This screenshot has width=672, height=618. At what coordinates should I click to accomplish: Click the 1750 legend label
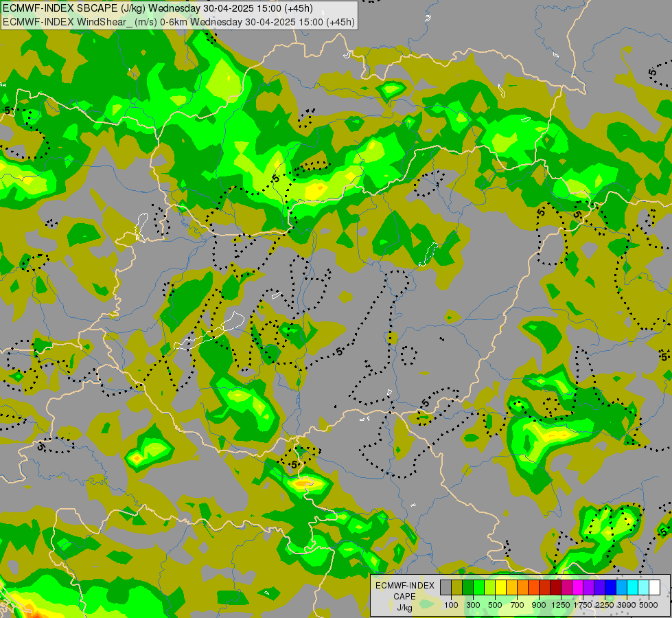coord(583,605)
